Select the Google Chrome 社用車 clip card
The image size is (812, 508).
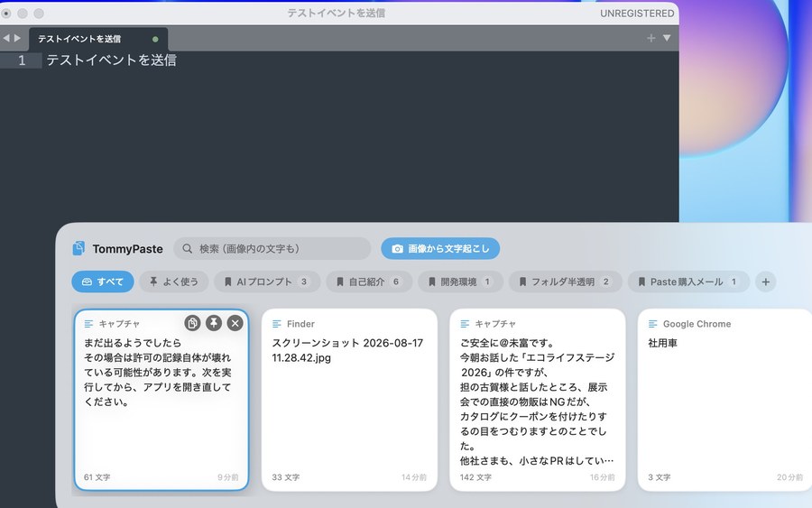(725, 400)
